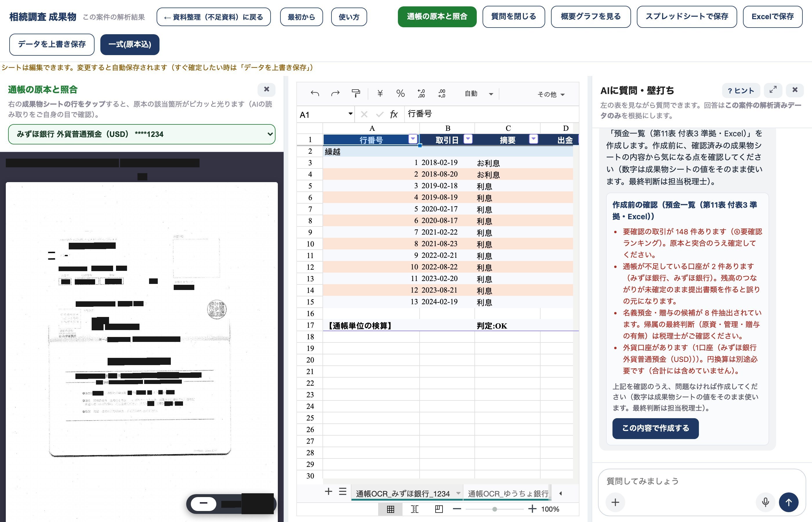This screenshot has width=812, height=522.
Task: Redo the spreadsheet edit
Action: [335, 94]
